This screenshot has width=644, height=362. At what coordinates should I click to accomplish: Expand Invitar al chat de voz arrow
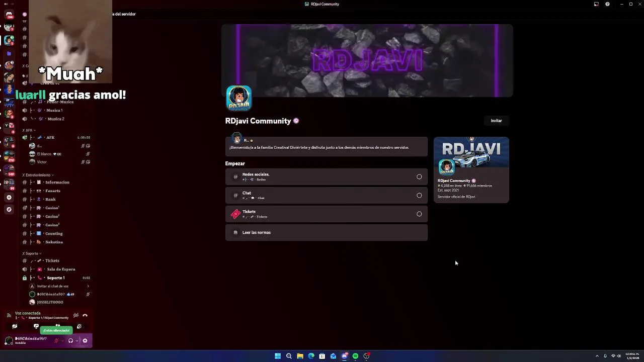[x=88, y=286]
